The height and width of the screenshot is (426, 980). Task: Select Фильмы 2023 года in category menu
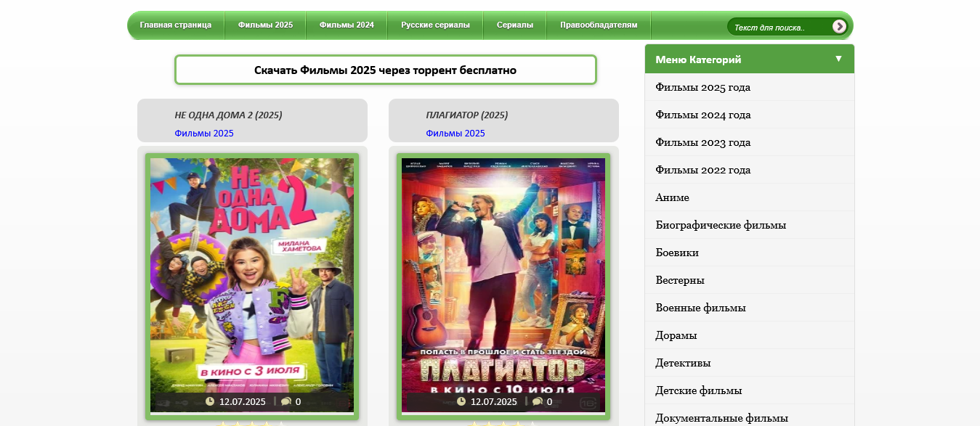point(750,142)
